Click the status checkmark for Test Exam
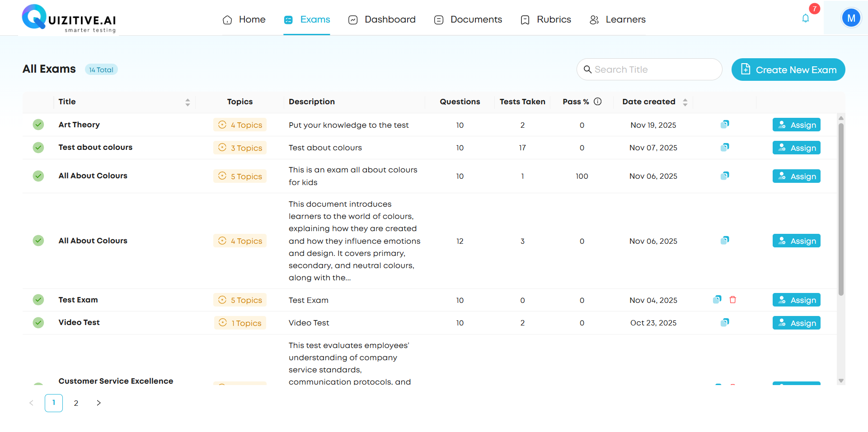The width and height of the screenshot is (868, 432). 38,300
